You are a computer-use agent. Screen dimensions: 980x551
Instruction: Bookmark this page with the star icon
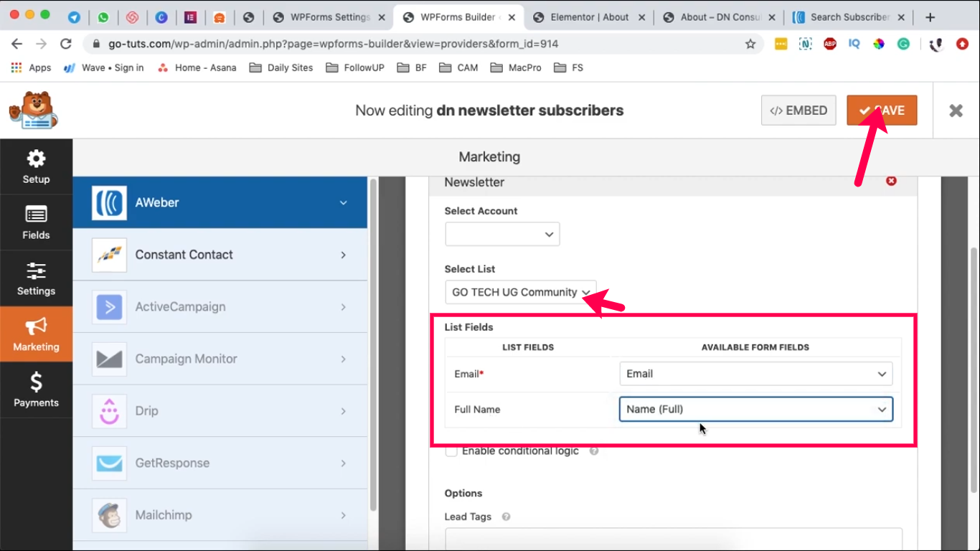750,44
